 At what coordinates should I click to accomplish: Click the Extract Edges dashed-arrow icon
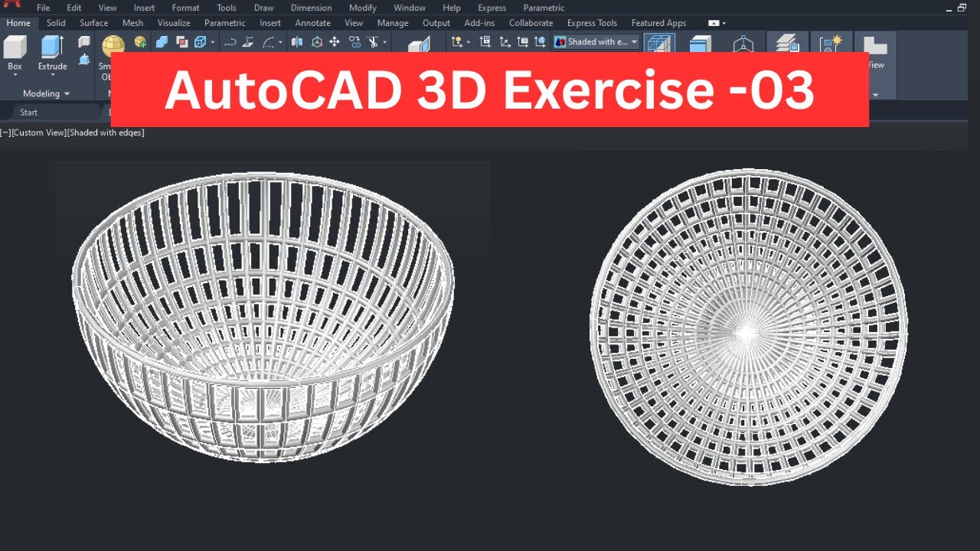pos(230,42)
